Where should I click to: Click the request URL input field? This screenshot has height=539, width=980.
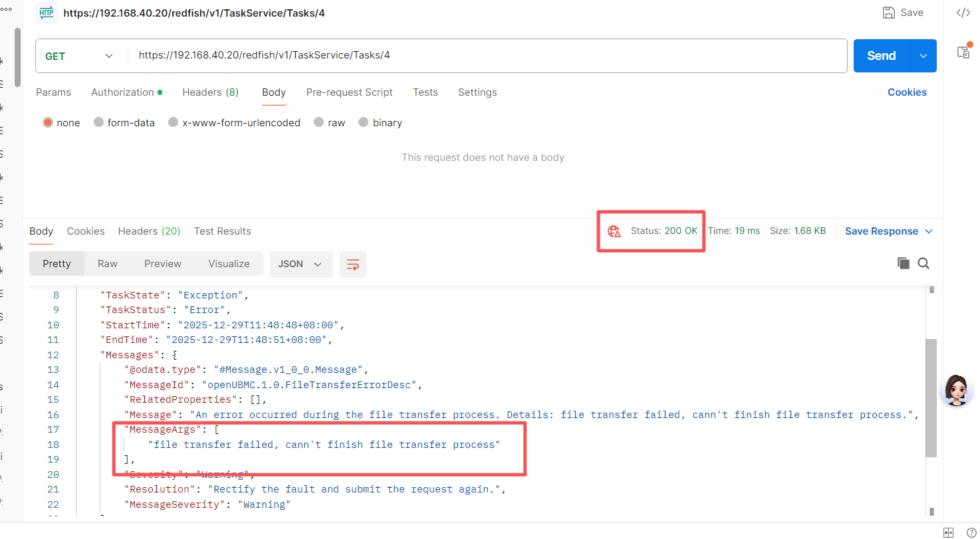[485, 56]
